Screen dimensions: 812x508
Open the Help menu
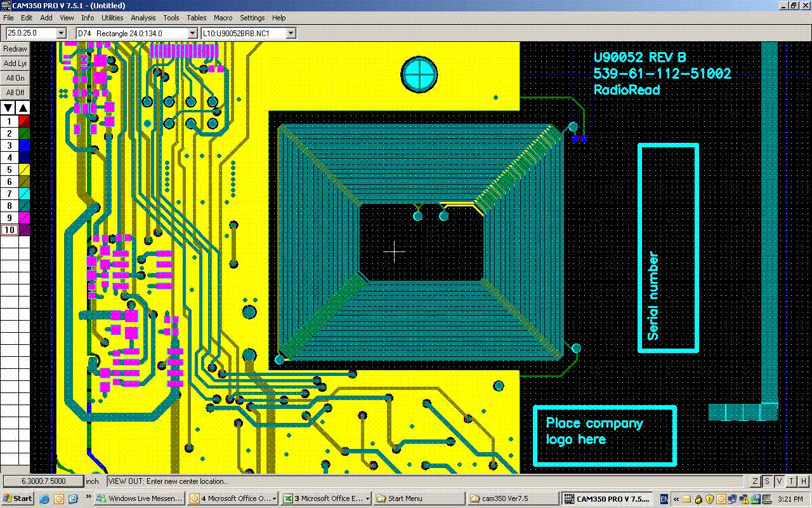coord(279,18)
